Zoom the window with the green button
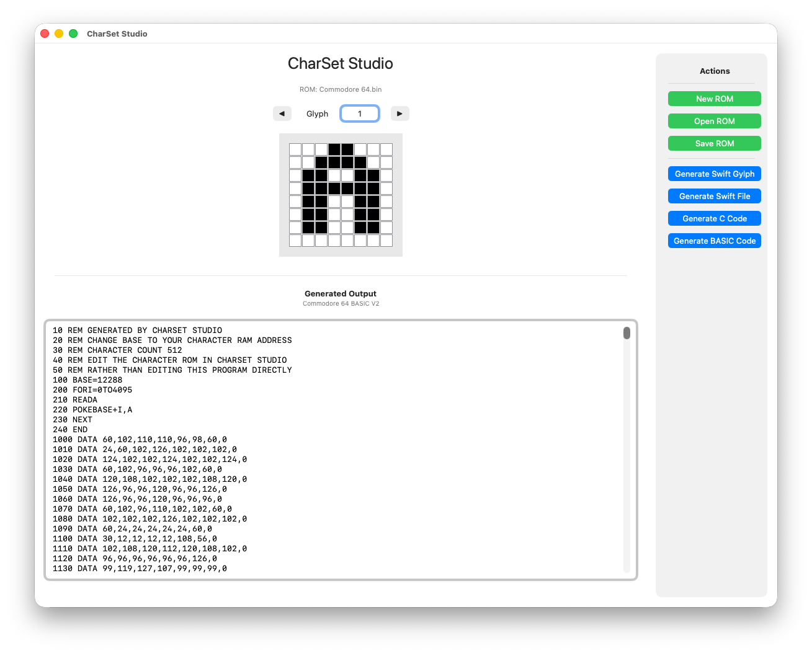 73,33
